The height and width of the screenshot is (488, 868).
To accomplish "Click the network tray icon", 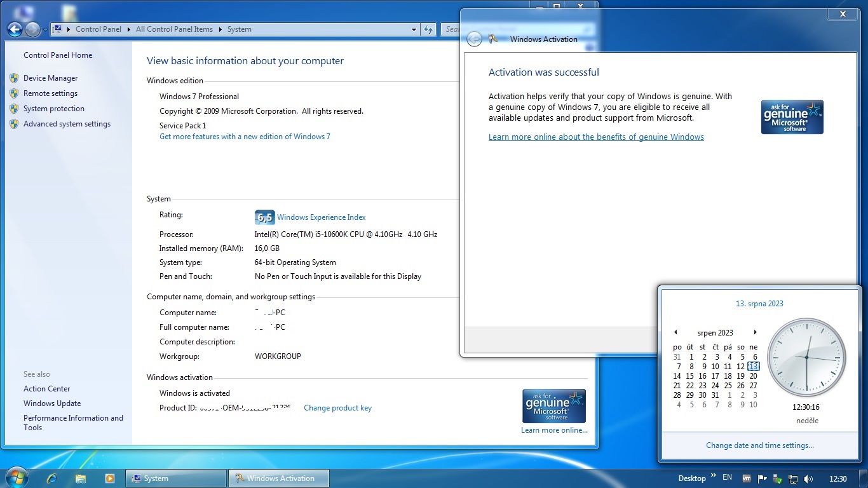I will tap(793, 478).
